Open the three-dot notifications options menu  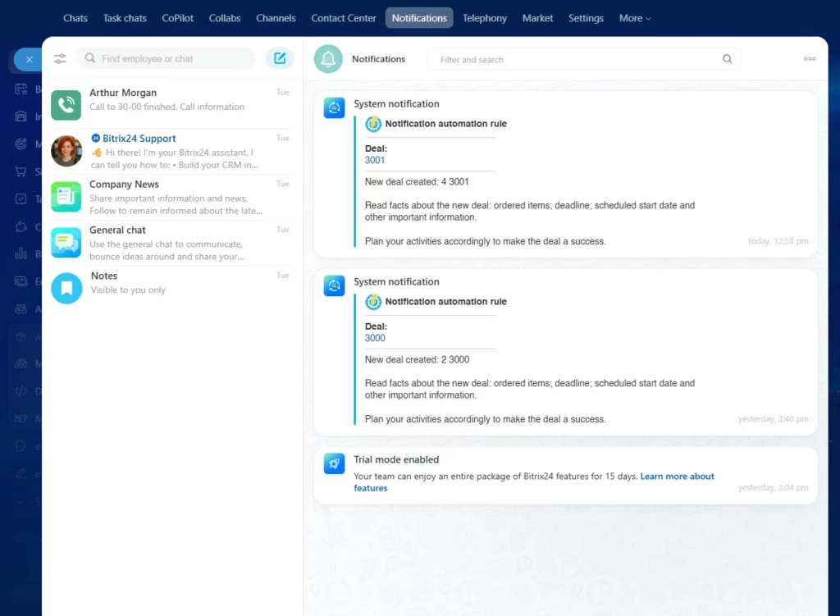(810, 59)
